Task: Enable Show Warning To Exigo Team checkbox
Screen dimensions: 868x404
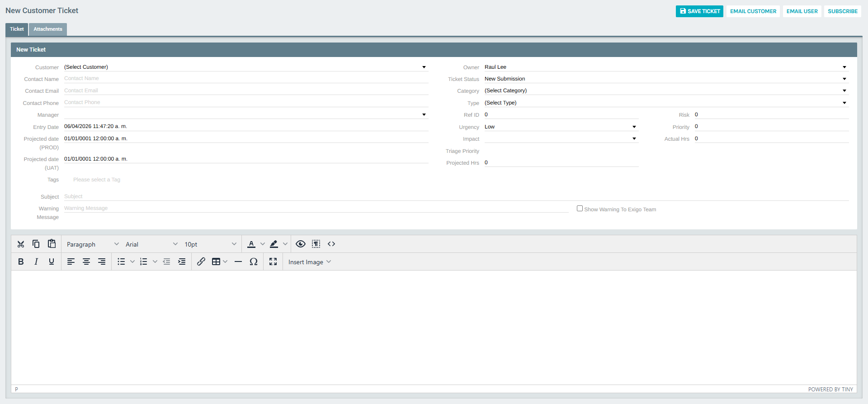Action: tap(580, 209)
